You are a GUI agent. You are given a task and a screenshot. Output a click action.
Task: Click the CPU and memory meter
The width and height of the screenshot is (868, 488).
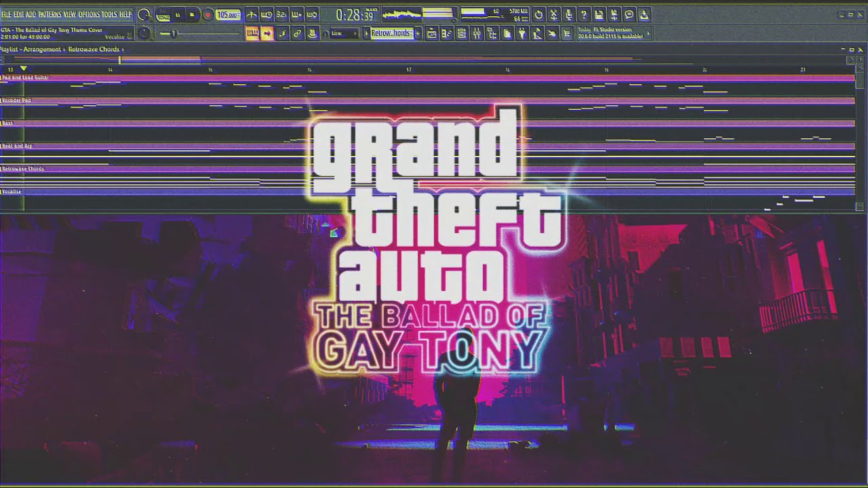coord(495,15)
